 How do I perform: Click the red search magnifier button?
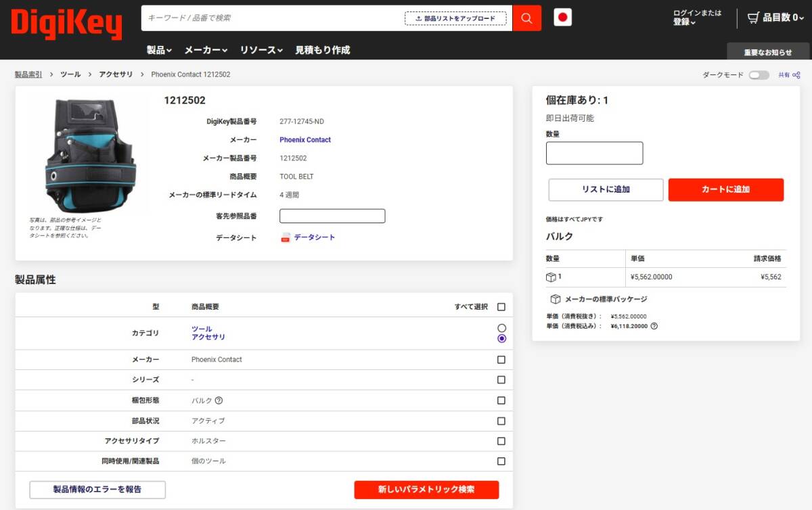(x=526, y=18)
